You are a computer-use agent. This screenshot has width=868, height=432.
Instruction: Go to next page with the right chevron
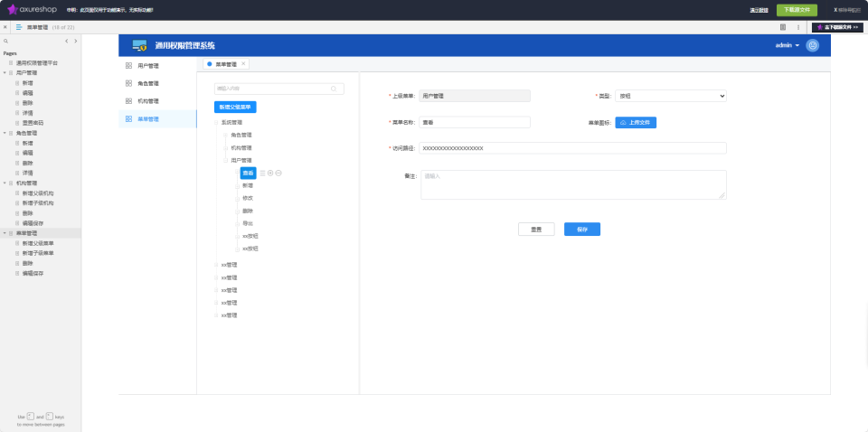tap(76, 41)
